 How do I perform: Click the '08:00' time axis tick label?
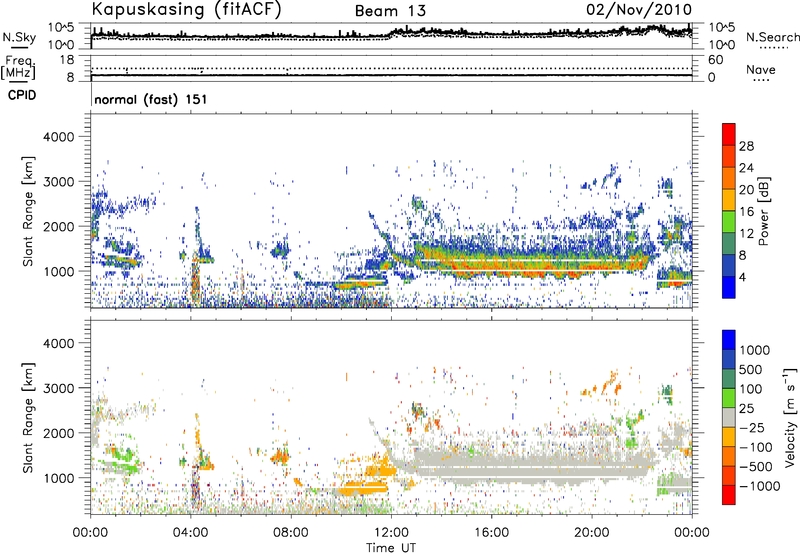click(291, 533)
